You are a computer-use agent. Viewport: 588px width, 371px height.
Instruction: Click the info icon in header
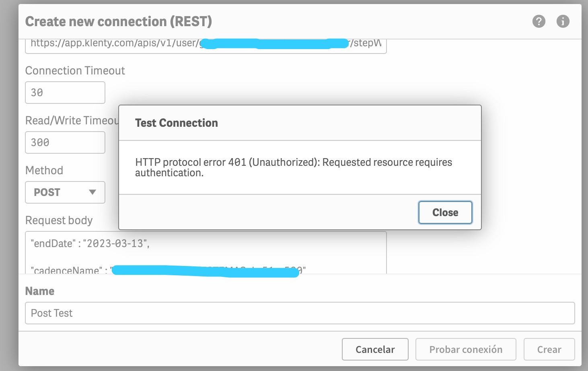[x=563, y=21]
